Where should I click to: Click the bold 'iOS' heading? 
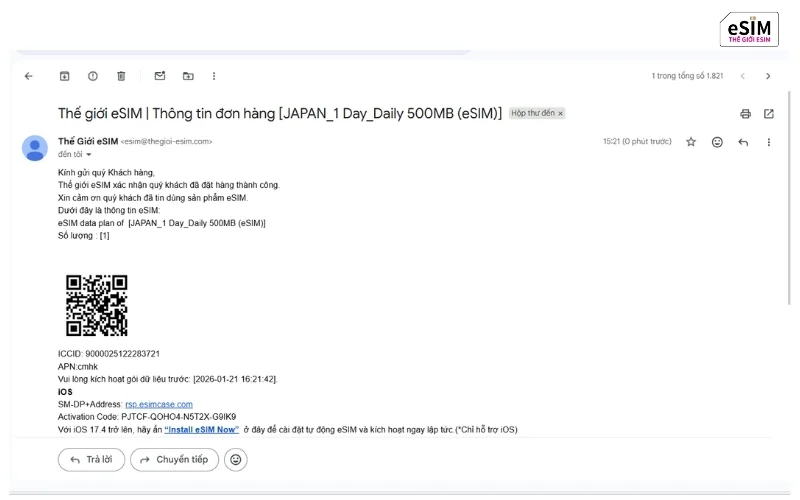pos(65,392)
